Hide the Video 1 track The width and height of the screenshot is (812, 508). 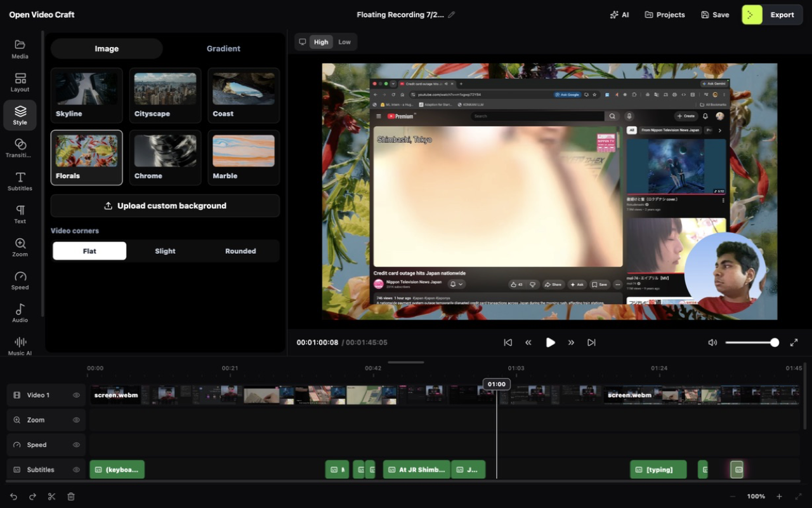point(76,395)
